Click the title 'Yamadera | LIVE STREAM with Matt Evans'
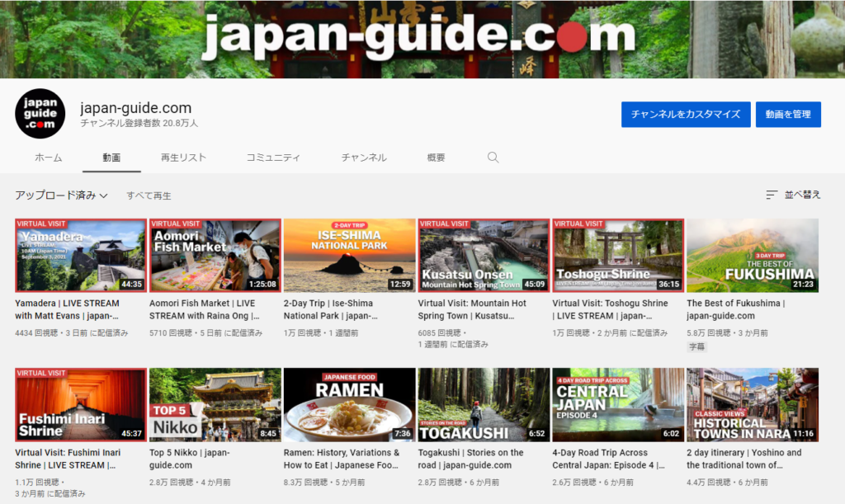 coord(68,309)
